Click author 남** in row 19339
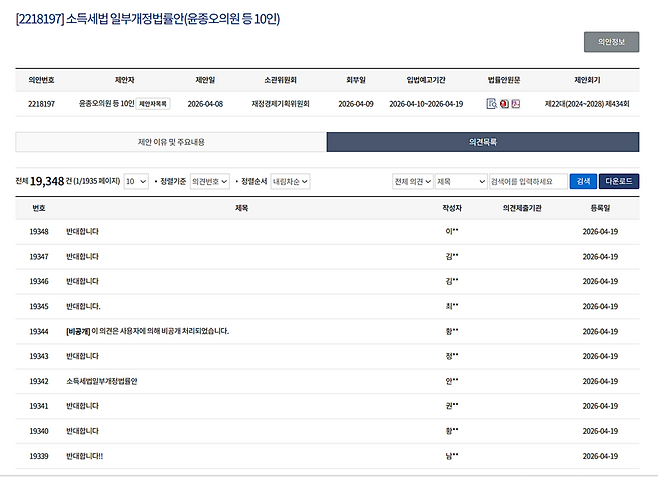 (452, 456)
